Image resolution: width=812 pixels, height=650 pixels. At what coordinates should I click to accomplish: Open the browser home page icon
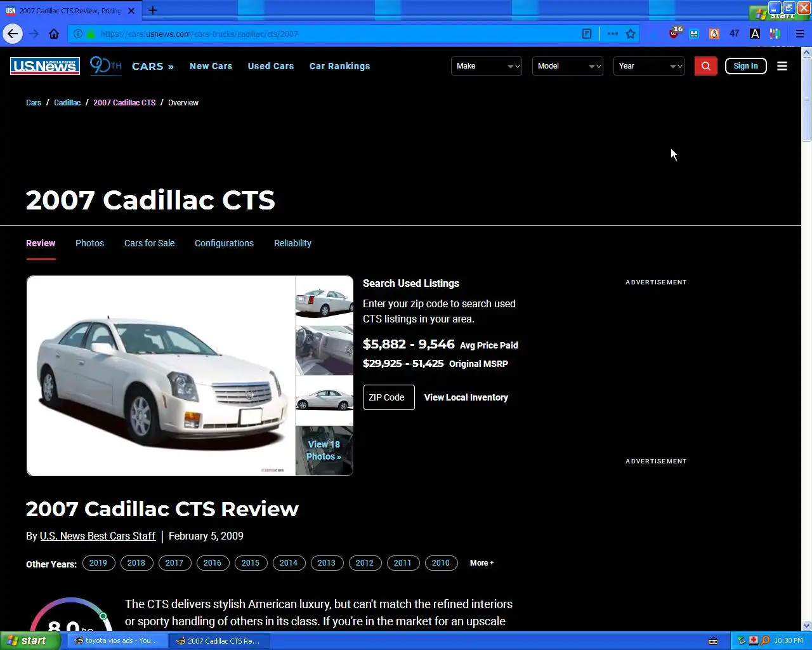(x=54, y=34)
